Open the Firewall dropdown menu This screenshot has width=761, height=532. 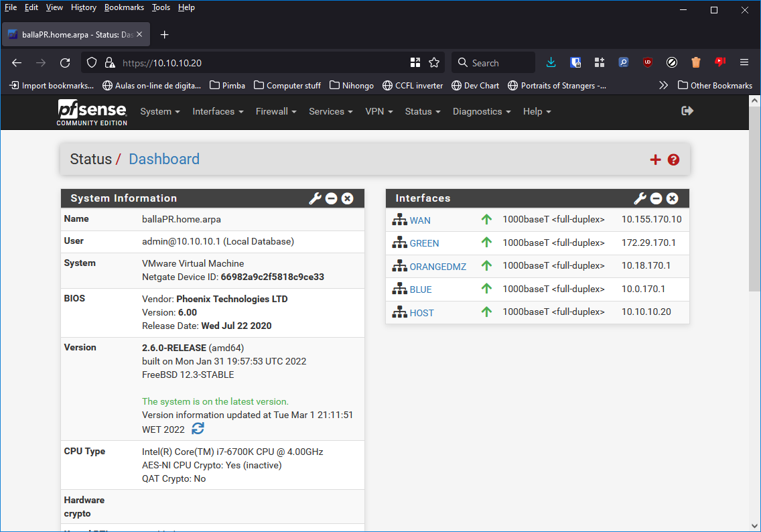(275, 111)
